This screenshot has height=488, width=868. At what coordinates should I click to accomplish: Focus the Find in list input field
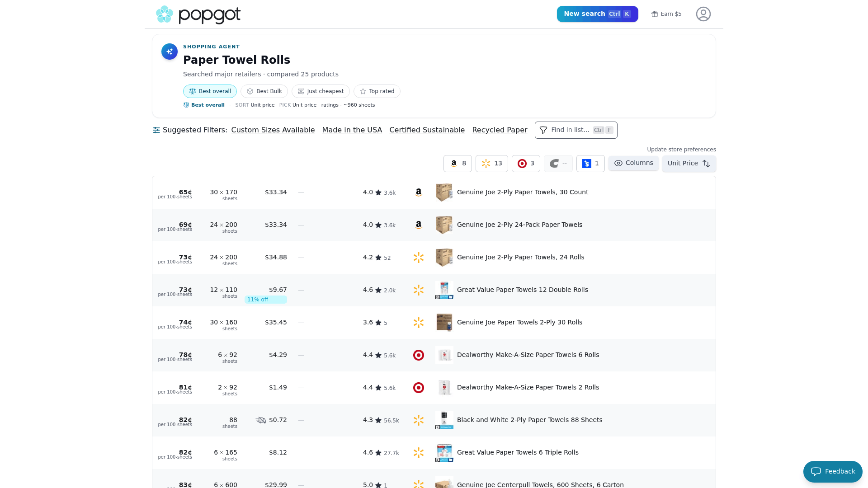click(576, 130)
